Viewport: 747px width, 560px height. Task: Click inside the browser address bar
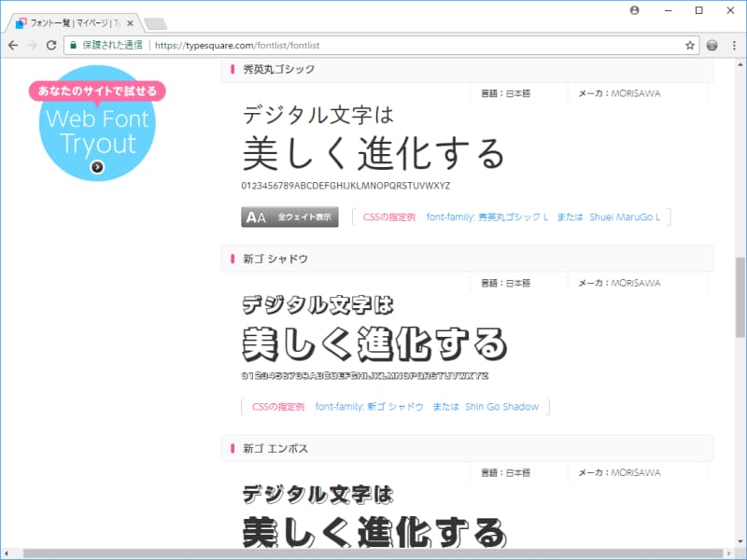tap(280, 44)
